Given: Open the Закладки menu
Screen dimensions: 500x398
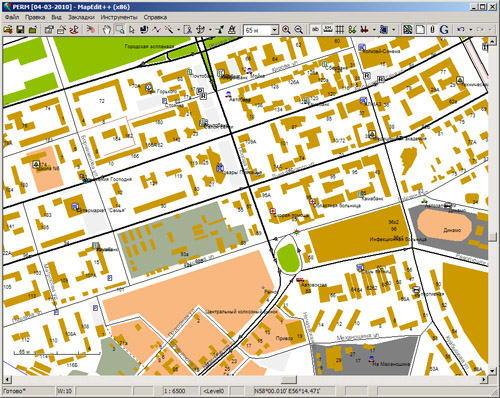Looking at the screenshot, I should click(81, 17).
